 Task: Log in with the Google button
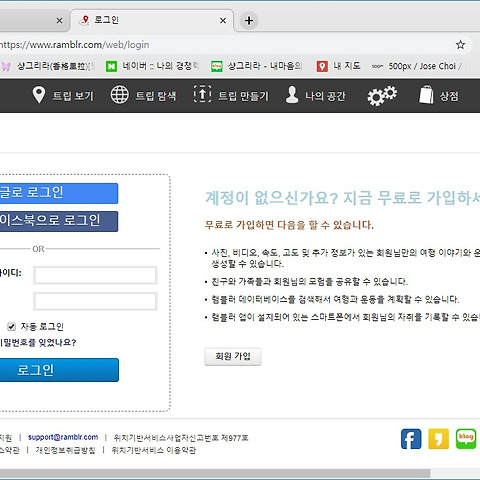(59, 193)
